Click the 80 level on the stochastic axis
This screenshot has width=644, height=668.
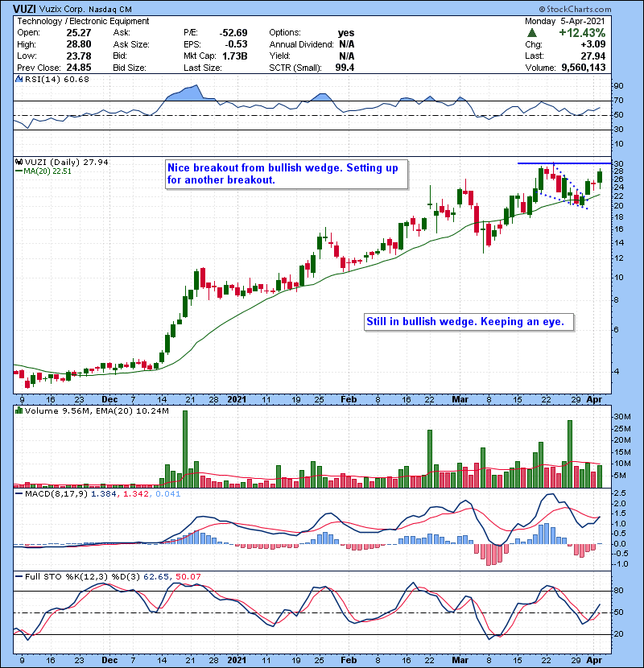(618, 591)
